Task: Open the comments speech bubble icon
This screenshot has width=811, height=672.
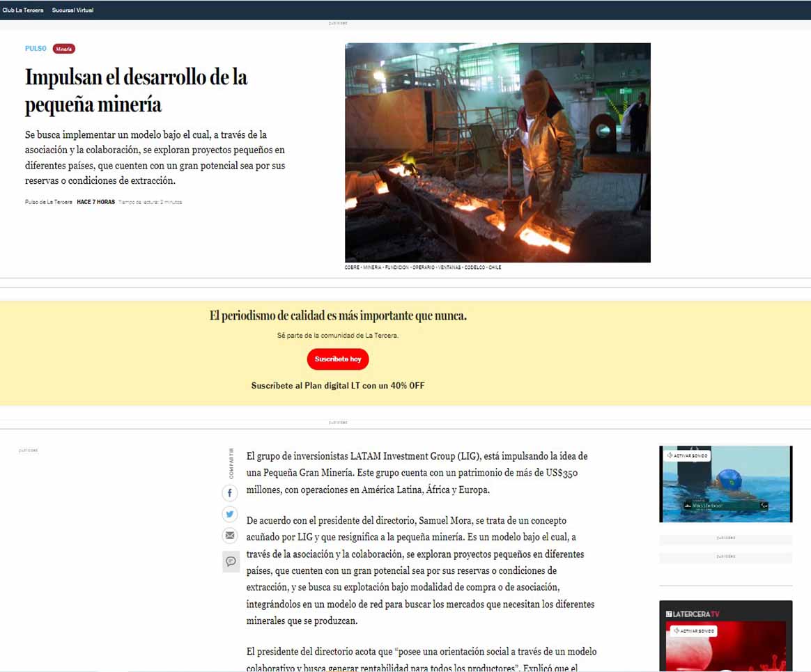Action: coord(231,561)
